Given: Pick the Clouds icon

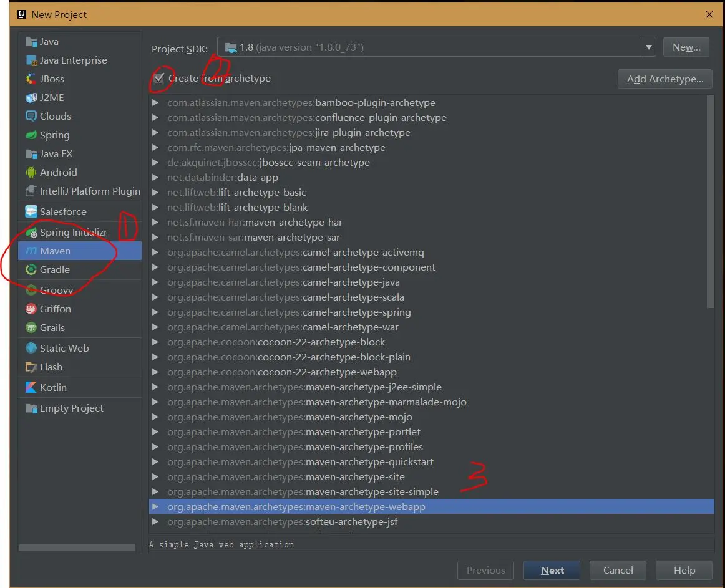Looking at the screenshot, I should (x=31, y=117).
